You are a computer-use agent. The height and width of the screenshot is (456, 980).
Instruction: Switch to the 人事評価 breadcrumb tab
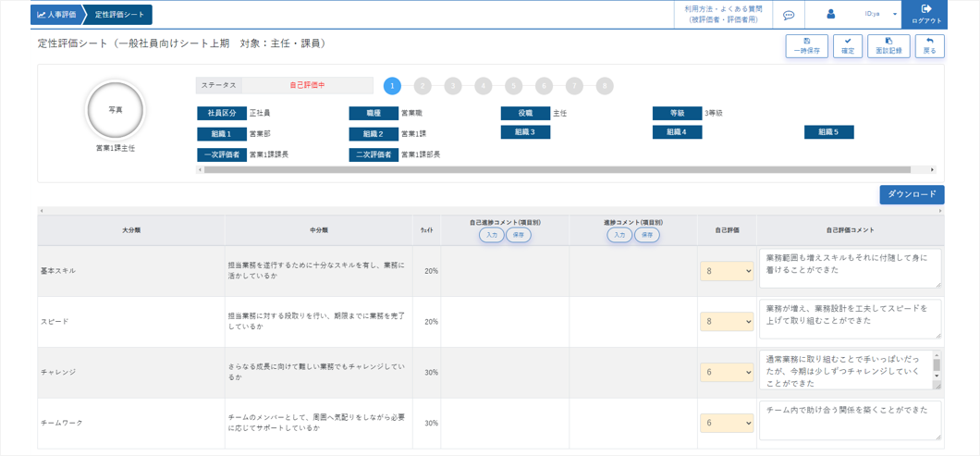click(x=57, y=15)
